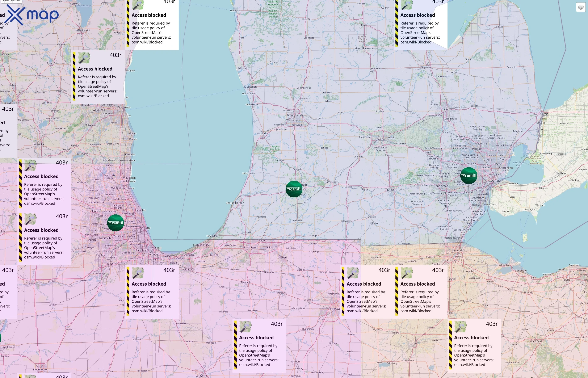Image resolution: width=588 pixels, height=378 pixels.
Task: Click the Benton Harbor label
Action: coord(235,203)
